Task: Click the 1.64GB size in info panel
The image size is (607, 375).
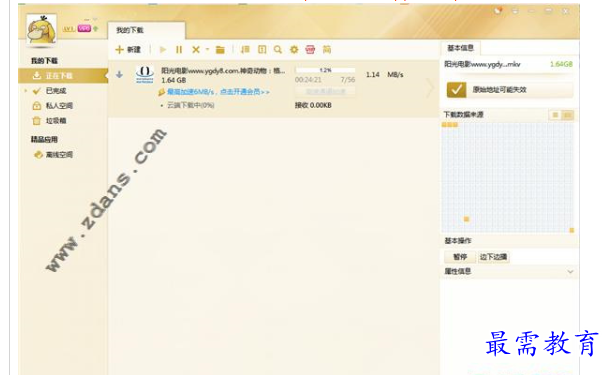Action: (561, 64)
